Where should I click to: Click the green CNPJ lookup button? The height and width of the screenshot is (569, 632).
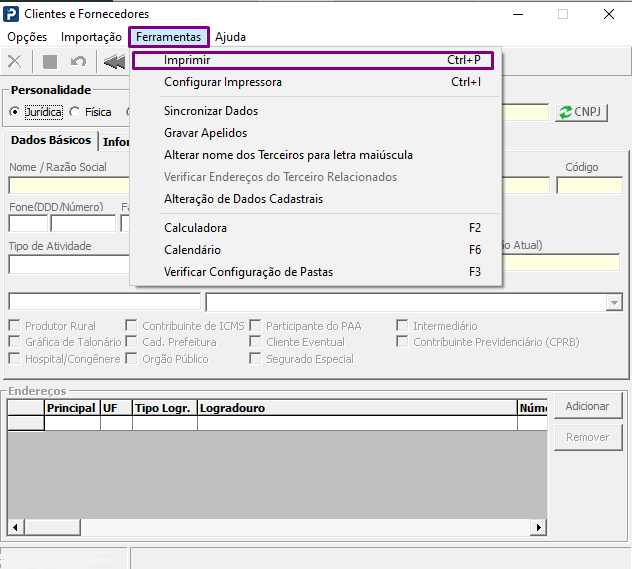pos(581,113)
